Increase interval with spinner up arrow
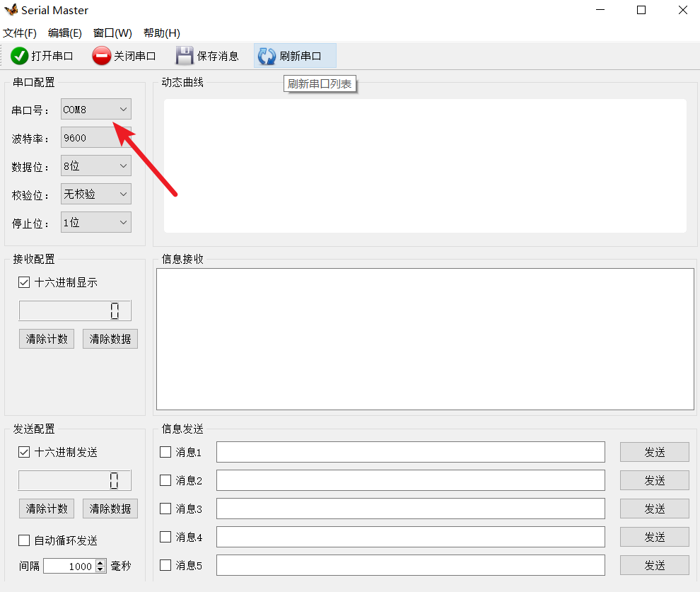 pos(101,562)
